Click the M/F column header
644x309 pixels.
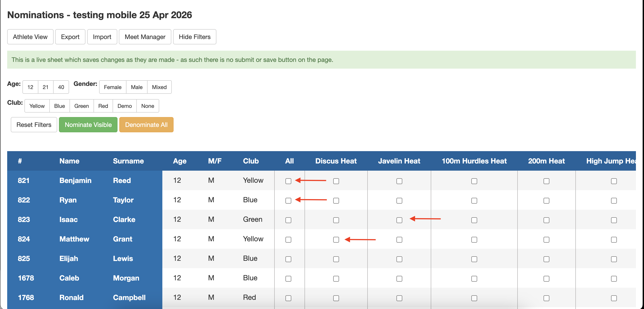click(x=215, y=161)
